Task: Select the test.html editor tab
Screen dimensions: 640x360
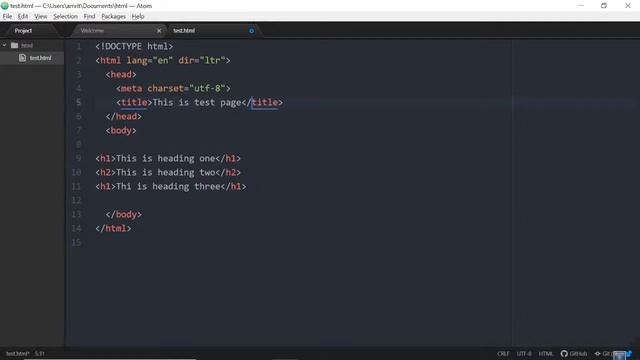Action: tap(184, 31)
